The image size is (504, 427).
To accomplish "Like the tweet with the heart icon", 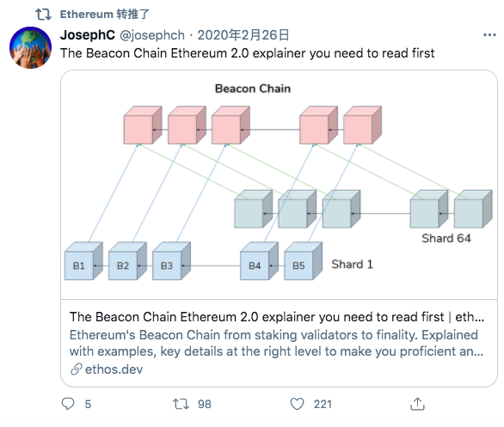I will pos(297,404).
